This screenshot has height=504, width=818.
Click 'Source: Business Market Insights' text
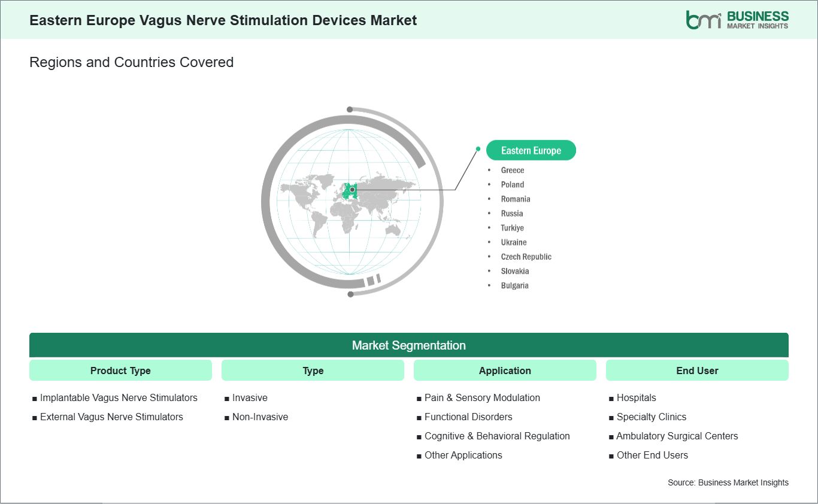pos(728,482)
